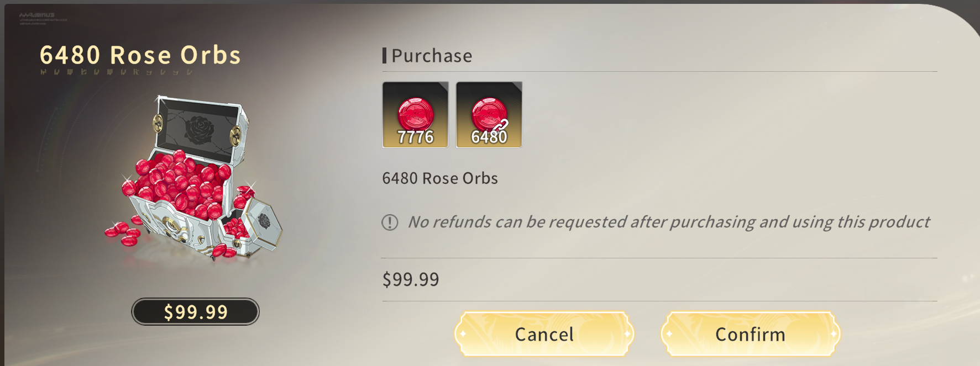Click the 6480 Rose Orbs item description
Viewport: 980px width, 366px height.
(440, 178)
